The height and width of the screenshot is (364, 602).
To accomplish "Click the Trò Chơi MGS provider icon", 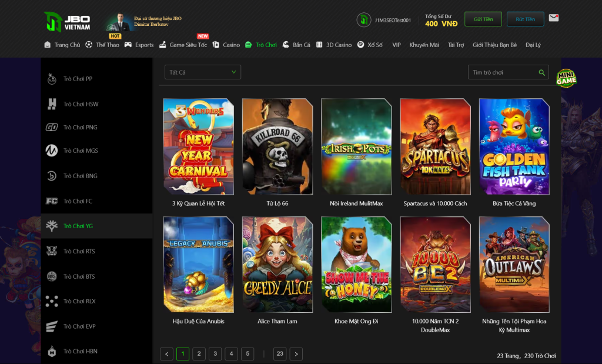I will pos(52,151).
